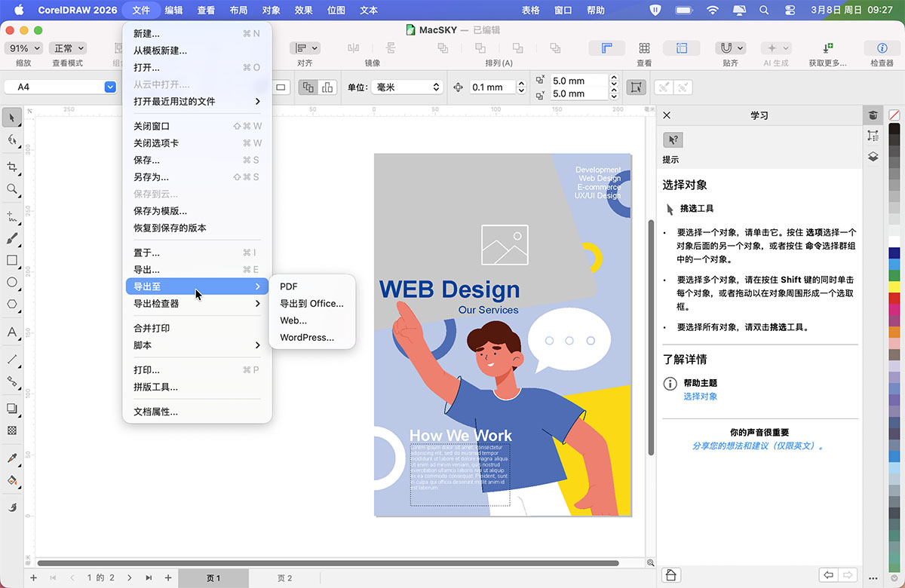Open the 选择对象 help topic link

coord(700,397)
